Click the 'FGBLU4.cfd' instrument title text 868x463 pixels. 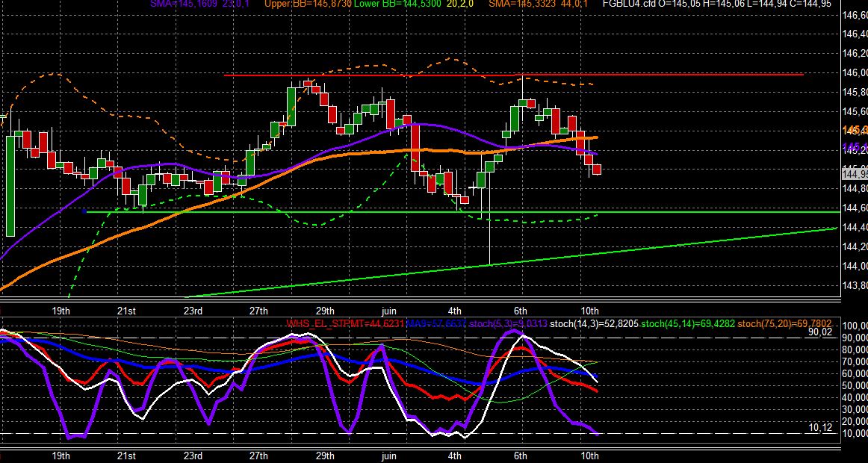tap(629, 3)
